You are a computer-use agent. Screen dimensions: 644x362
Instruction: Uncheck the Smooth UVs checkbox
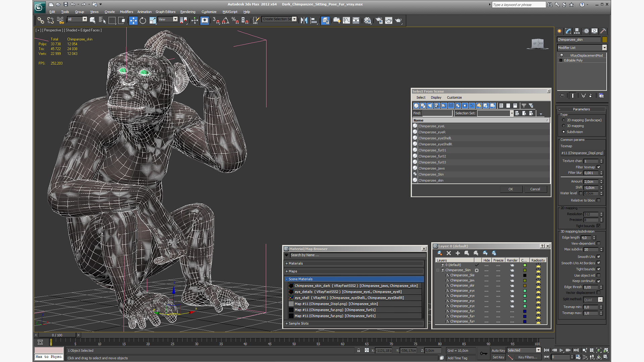click(x=598, y=257)
